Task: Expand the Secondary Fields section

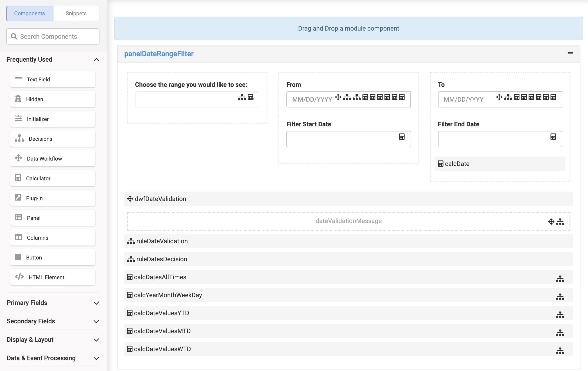Action: pyautogui.click(x=96, y=322)
